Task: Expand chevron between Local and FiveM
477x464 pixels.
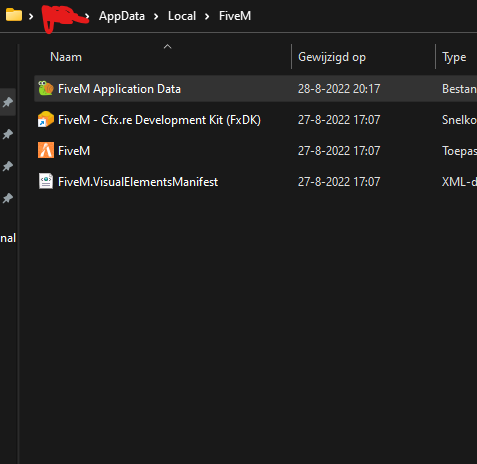Action: (207, 16)
